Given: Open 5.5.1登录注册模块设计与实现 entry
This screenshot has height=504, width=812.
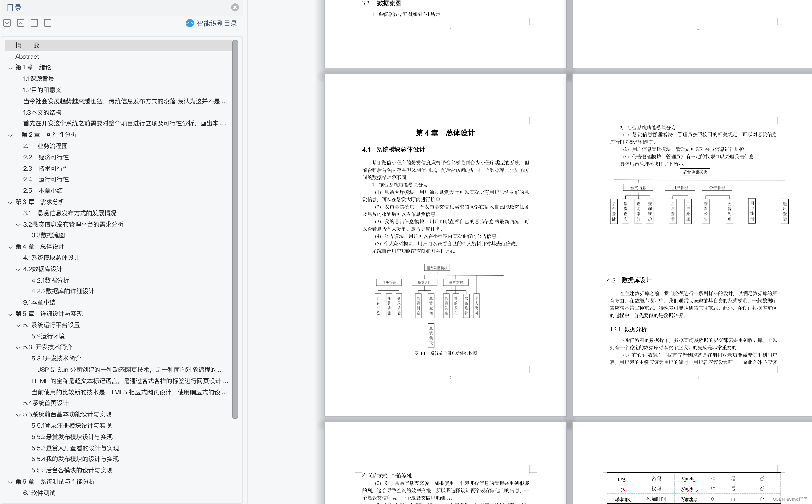Looking at the screenshot, I should pyautogui.click(x=72, y=426).
